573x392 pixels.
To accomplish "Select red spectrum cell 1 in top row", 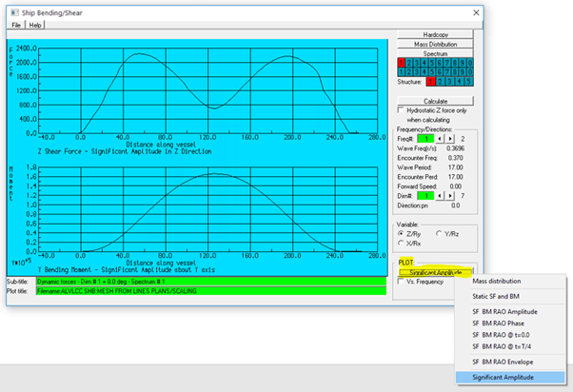I will 400,62.
